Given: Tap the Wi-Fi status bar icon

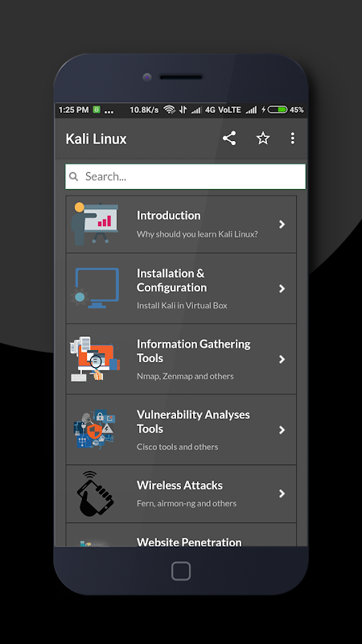Looking at the screenshot, I should (169, 109).
